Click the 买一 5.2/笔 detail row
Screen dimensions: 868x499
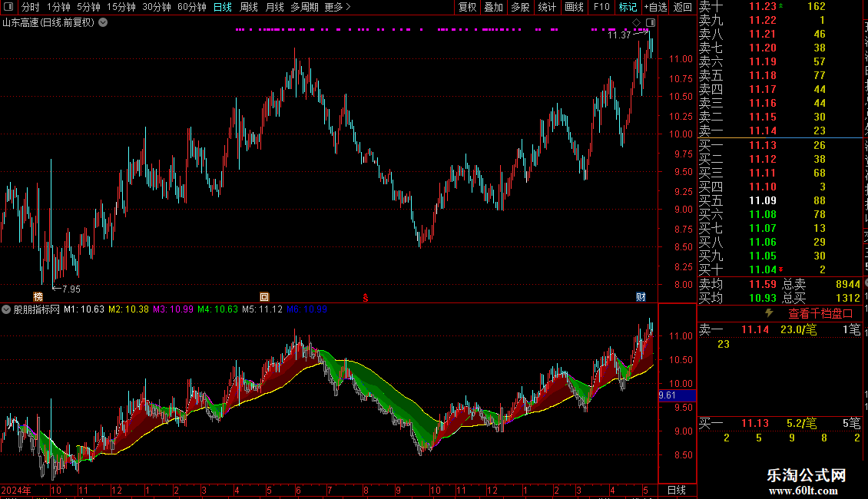[x=780, y=424]
